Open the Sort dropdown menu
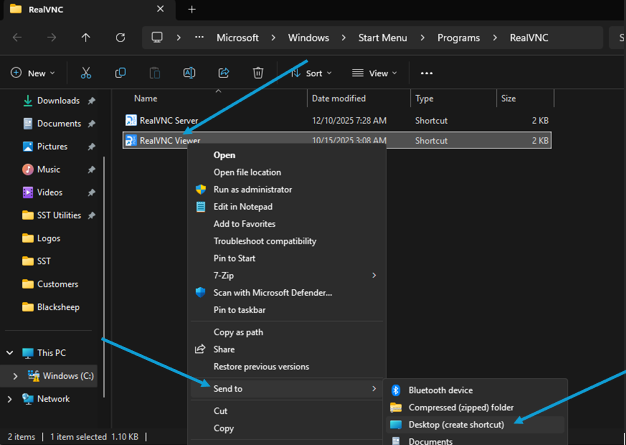 coord(313,73)
